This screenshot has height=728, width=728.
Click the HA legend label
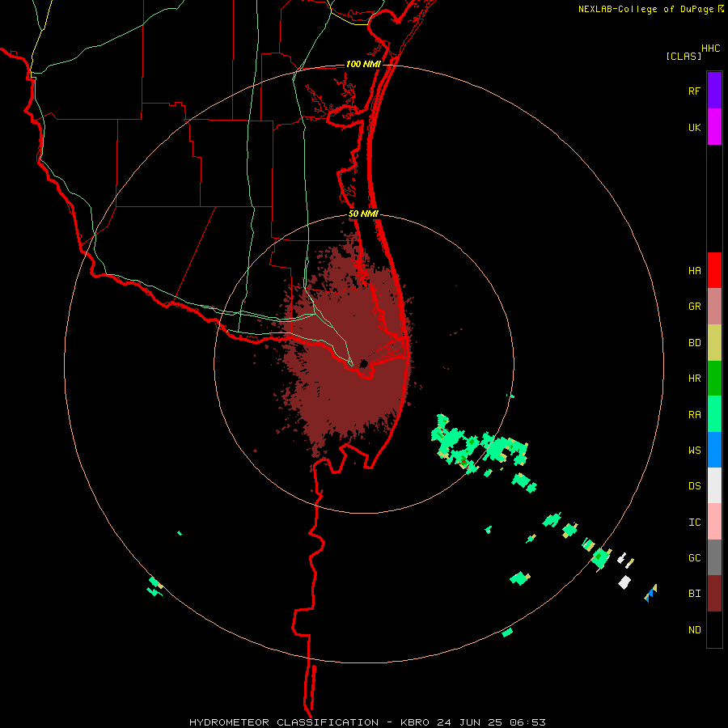pos(694,270)
